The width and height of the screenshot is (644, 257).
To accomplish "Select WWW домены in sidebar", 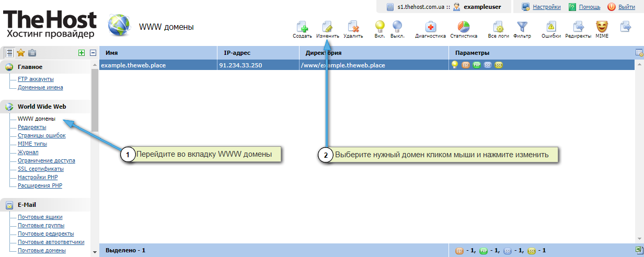I will point(37,119).
